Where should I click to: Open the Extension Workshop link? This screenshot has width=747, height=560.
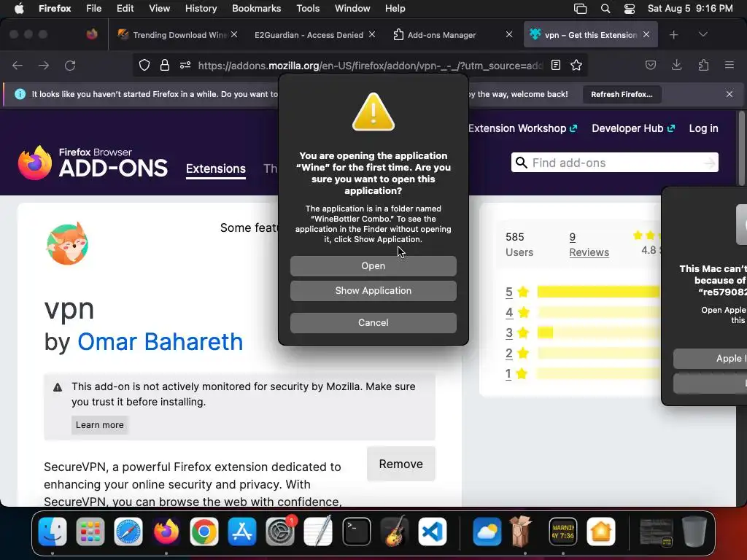522,128
